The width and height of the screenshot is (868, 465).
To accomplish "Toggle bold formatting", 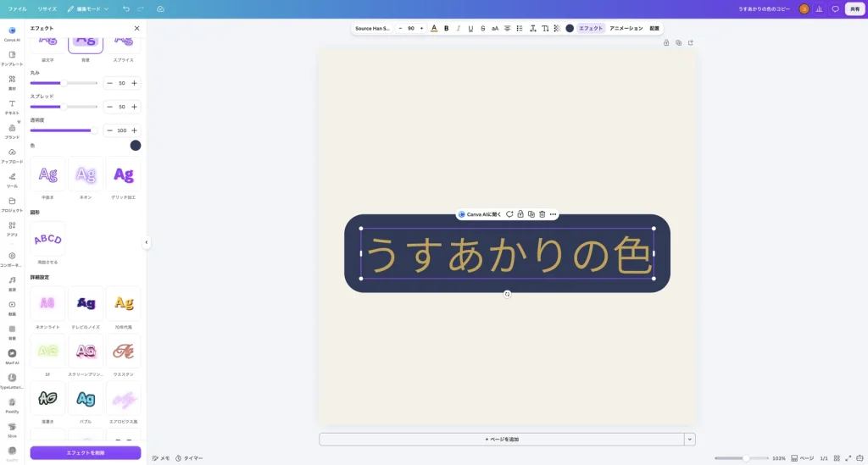I will (x=446, y=28).
